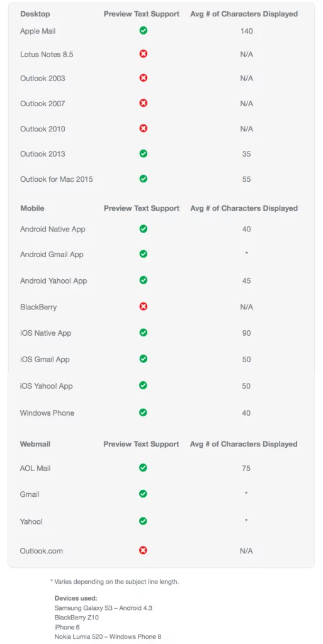Viewport: 323px width, 644px height.
Task: Click the red X for Lotus Notes 8.5
Action: coord(143,54)
